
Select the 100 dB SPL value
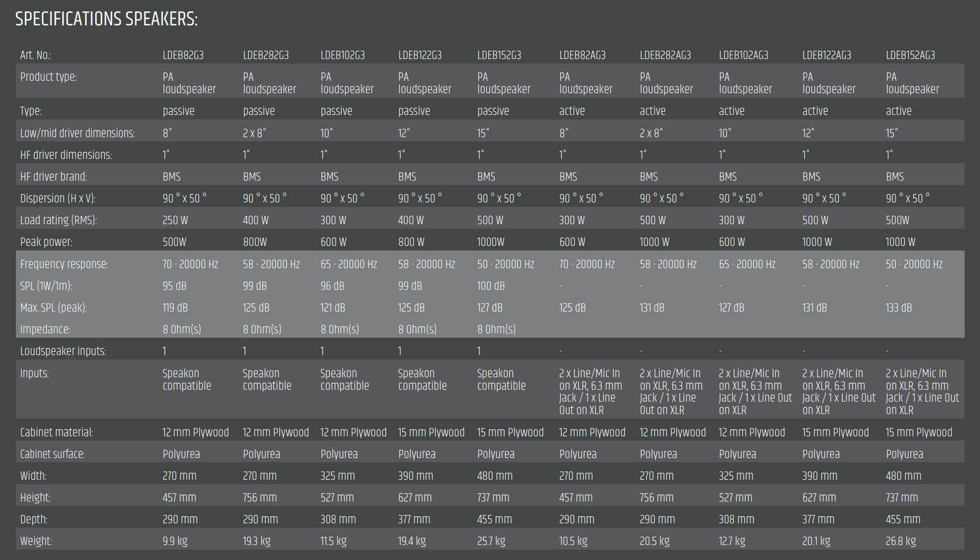(x=490, y=286)
